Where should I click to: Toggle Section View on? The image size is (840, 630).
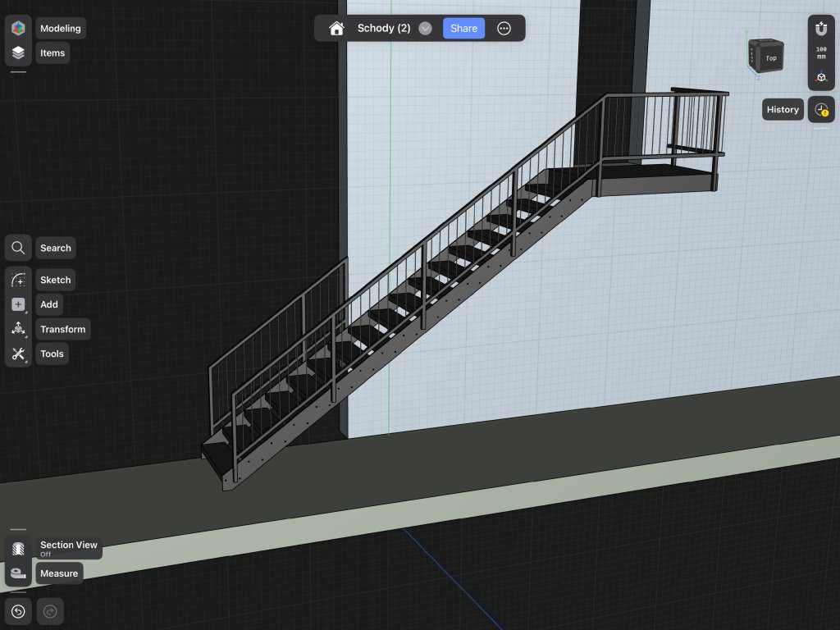pyautogui.click(x=18, y=548)
